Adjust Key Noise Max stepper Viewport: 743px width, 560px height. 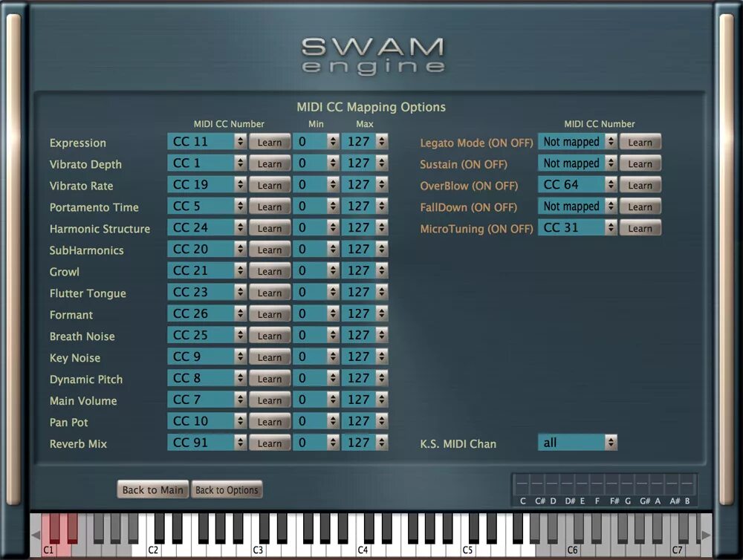[382, 356]
